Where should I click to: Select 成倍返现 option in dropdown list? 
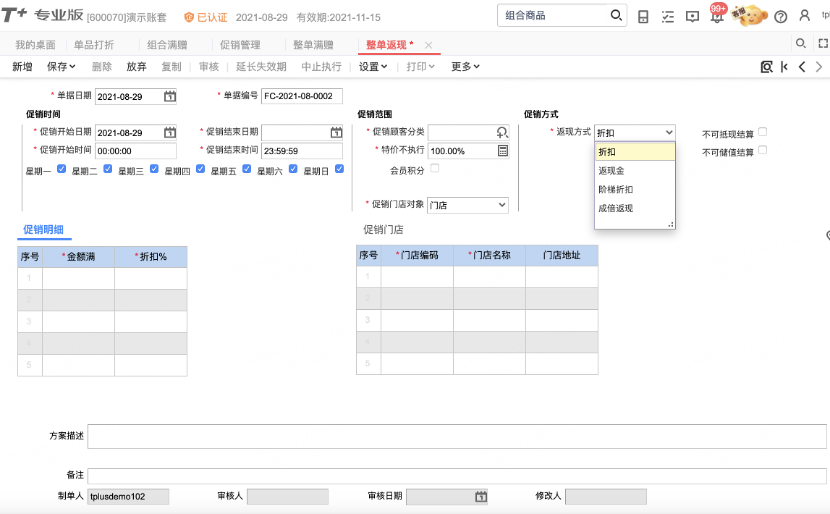[635, 208]
